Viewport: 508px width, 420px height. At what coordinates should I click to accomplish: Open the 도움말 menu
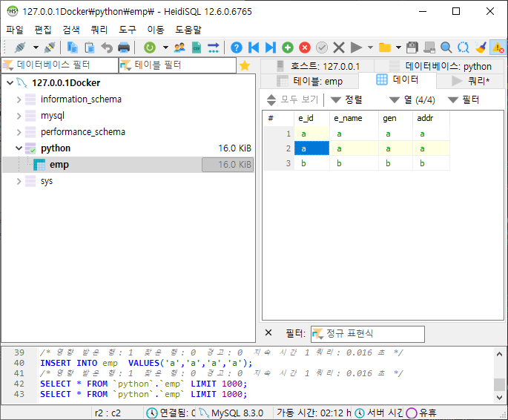point(188,30)
